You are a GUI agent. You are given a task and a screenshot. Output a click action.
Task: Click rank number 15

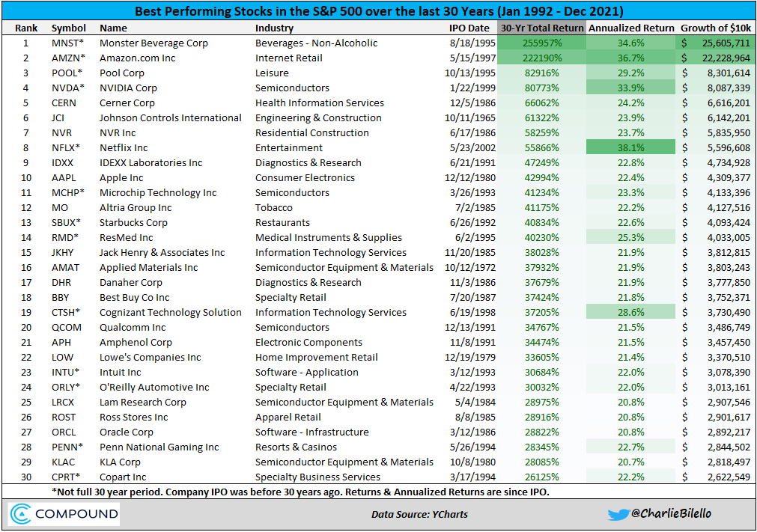pyautogui.click(x=26, y=252)
